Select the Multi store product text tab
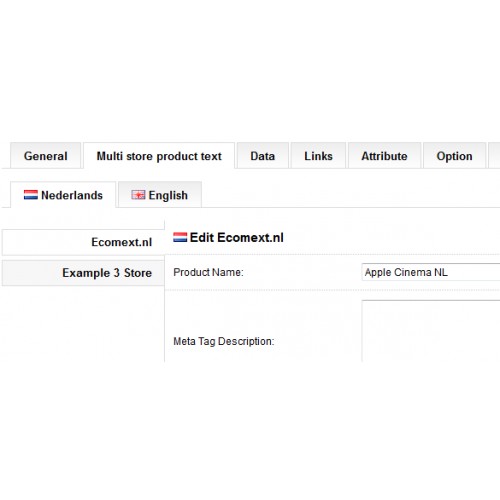Viewport: 500px width, 500px height. click(x=159, y=156)
